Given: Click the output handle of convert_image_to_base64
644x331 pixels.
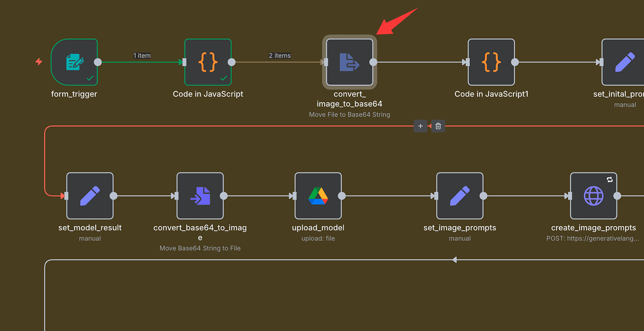Looking at the screenshot, I should tap(374, 62).
